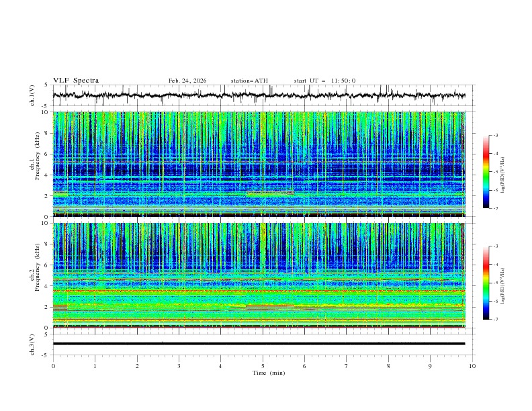Select the start UT 11:50:0 text

tap(324, 81)
